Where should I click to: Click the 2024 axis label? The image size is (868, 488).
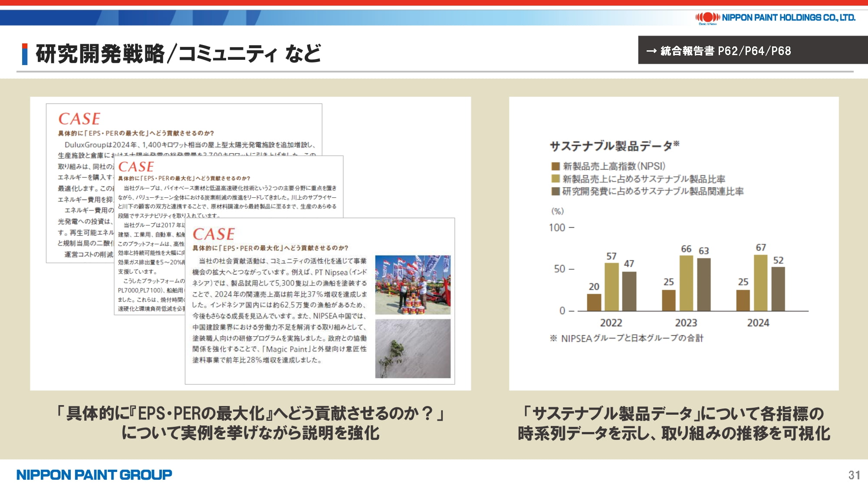(x=758, y=323)
